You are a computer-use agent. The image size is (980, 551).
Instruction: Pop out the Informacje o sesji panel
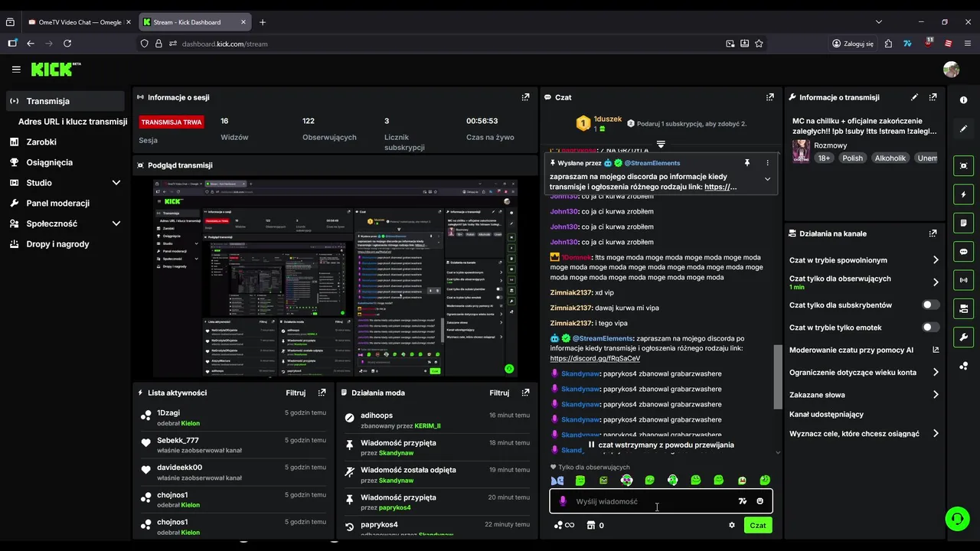tap(525, 97)
